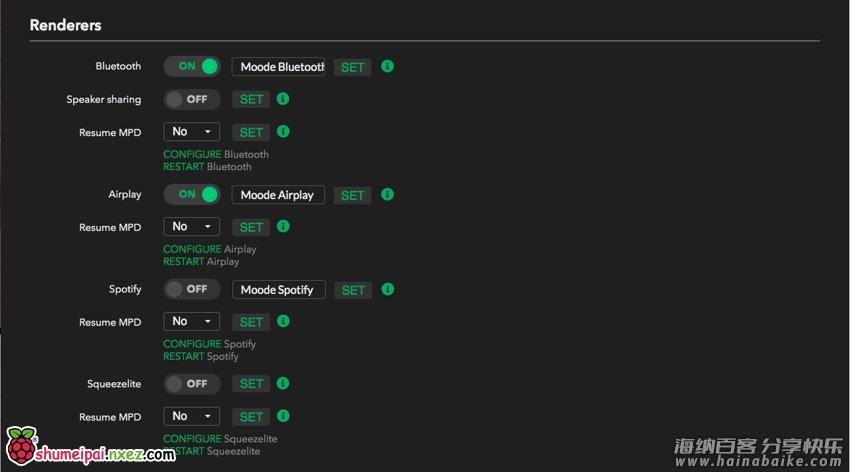Click SET next to Moode Airplay name
Viewport: 850px width, 472px height.
coord(352,195)
